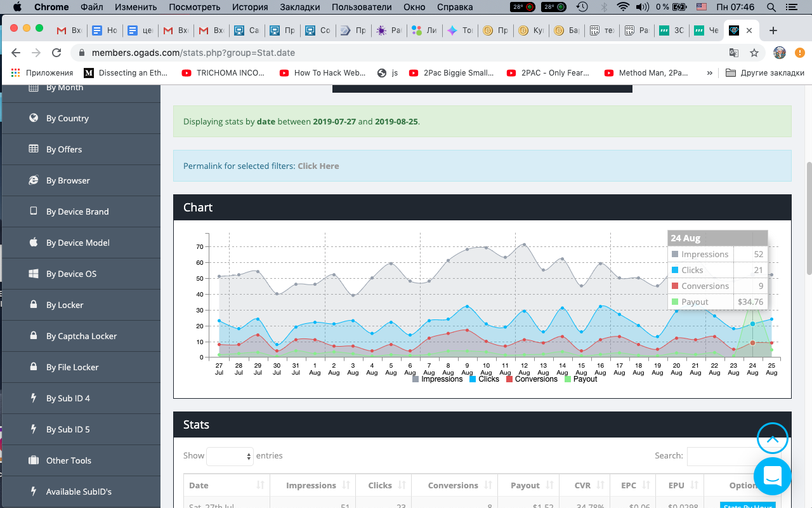
Task: Open the Chrome app menu in menu bar
Action: (x=51, y=7)
